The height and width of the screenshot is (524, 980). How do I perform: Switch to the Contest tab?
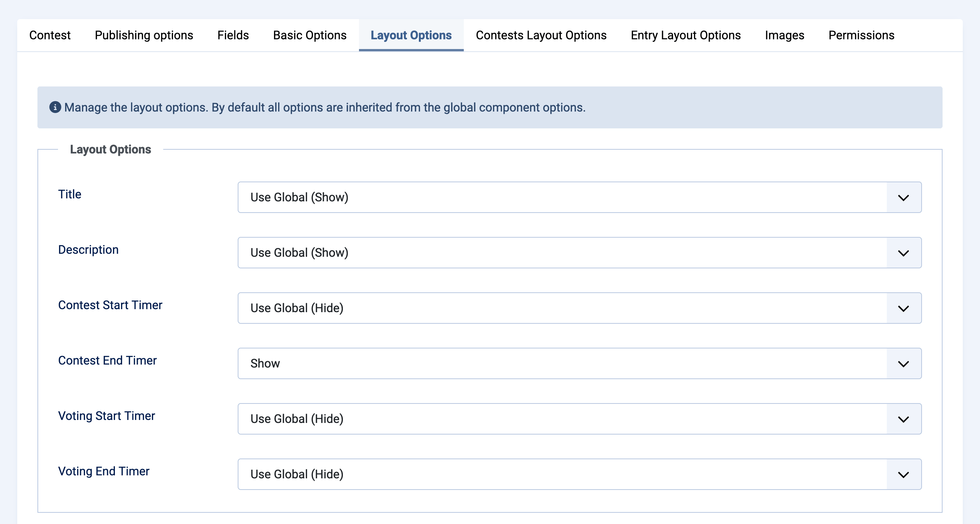(50, 35)
